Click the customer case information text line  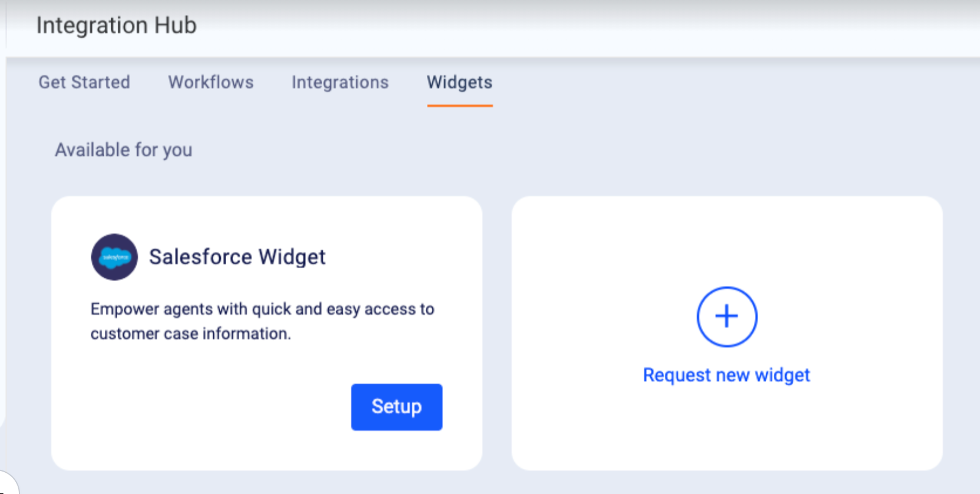pyautogui.click(x=190, y=334)
